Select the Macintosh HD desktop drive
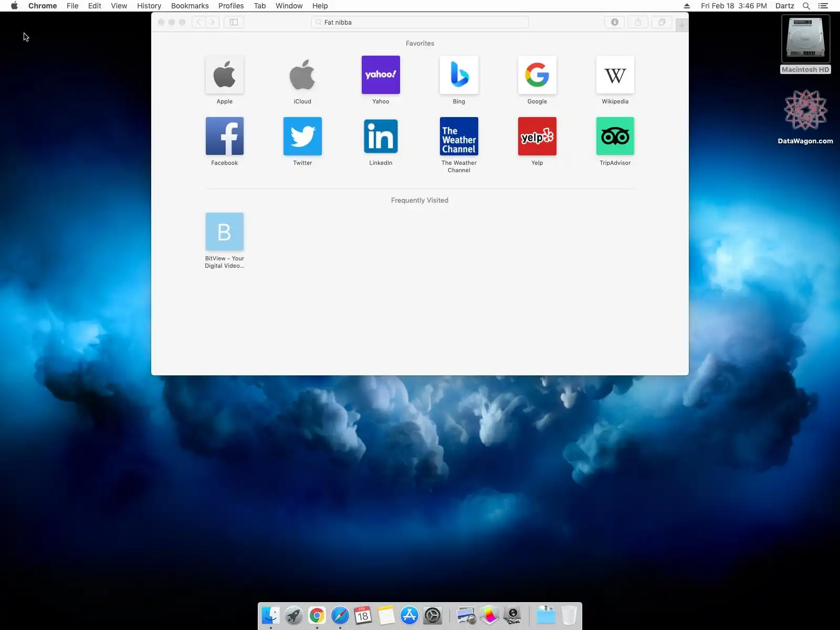 tap(805, 44)
